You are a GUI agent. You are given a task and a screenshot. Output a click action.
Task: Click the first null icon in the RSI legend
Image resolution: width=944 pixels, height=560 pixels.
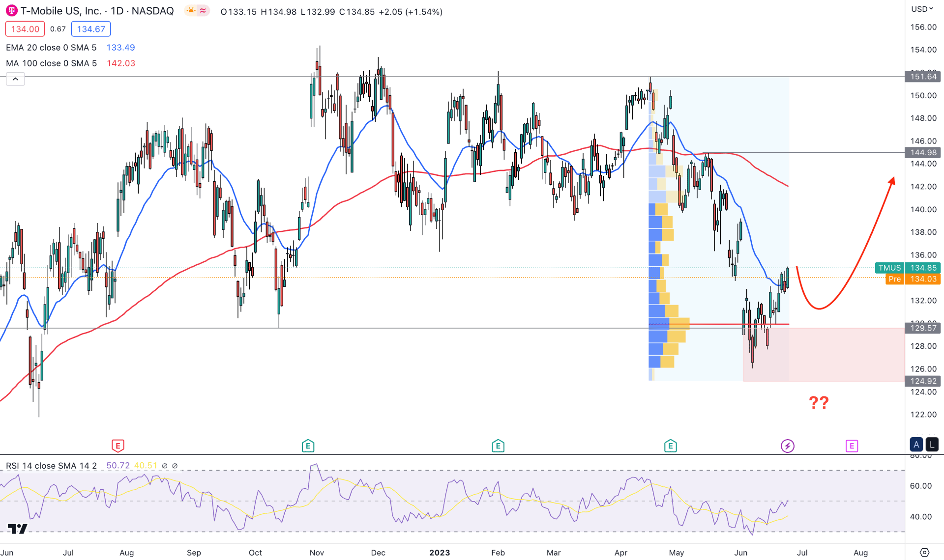165,466
